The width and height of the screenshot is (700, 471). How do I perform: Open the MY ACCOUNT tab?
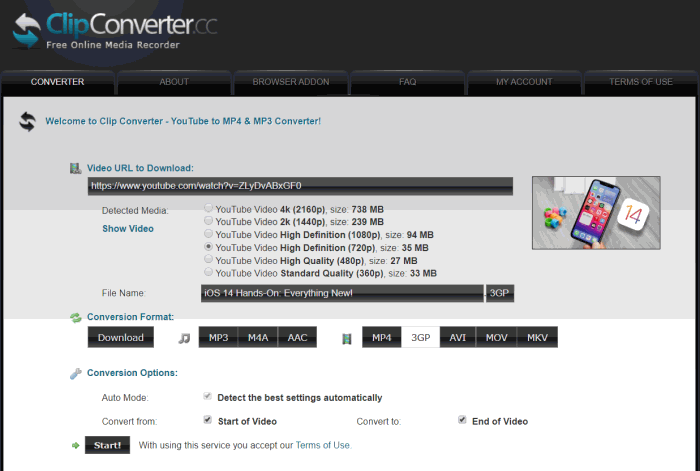(x=524, y=82)
